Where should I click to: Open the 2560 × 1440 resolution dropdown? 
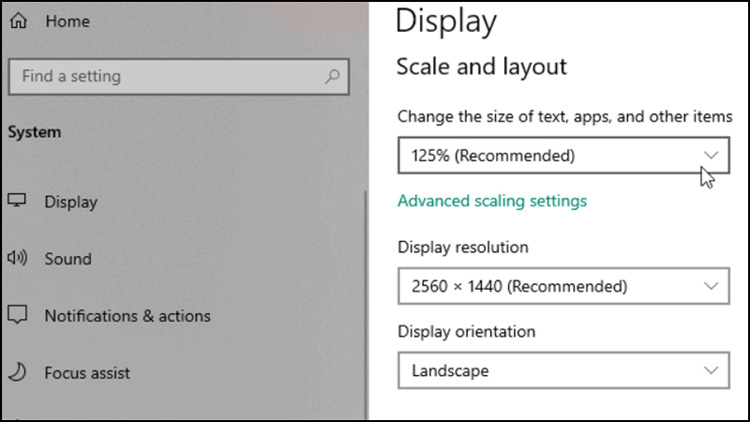click(563, 286)
